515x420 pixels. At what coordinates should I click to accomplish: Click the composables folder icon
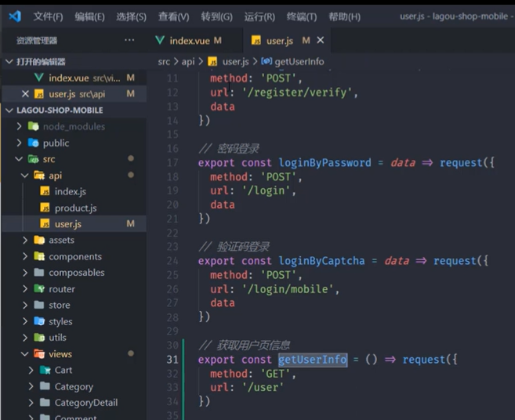(39, 272)
